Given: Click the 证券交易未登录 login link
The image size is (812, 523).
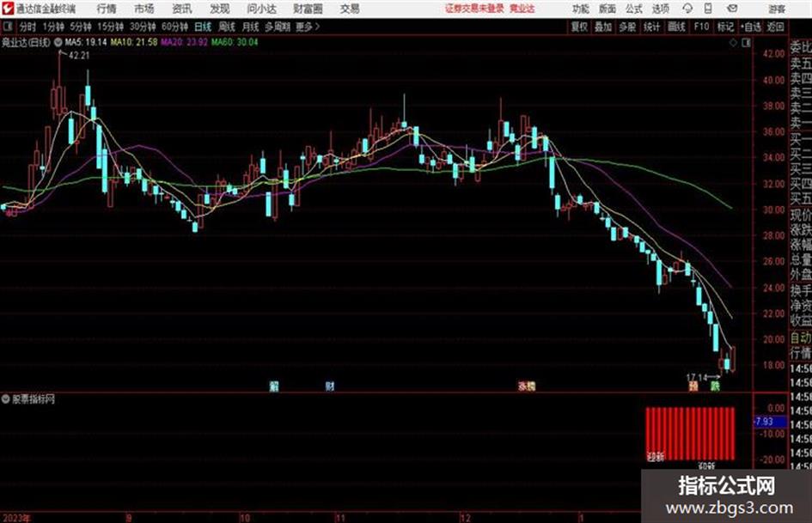Looking at the screenshot, I should coord(474,9).
